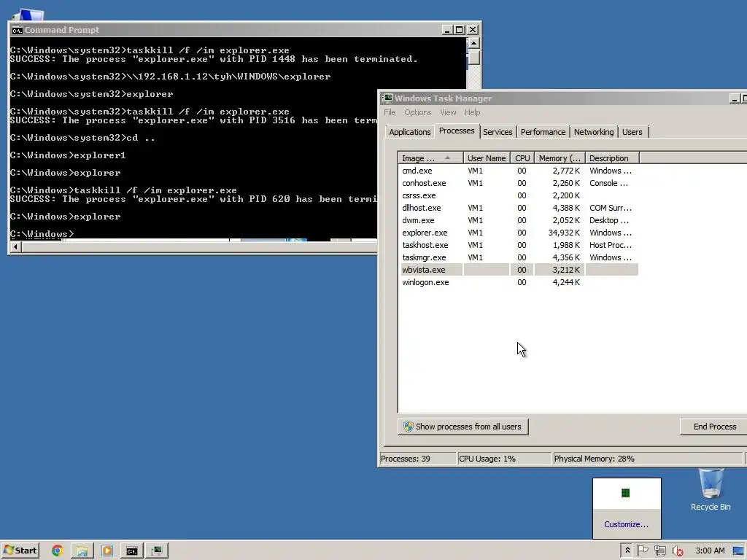Image resolution: width=747 pixels, height=560 pixels.
Task: Open the Help menu in Task Manager
Action: 472,112
